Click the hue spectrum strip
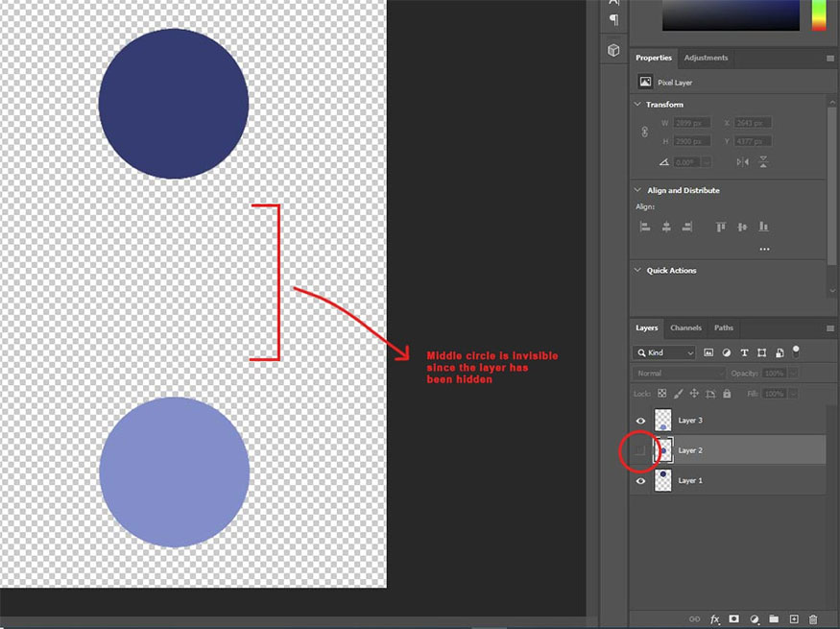Screen dimensions: 840x629 pos(819,15)
